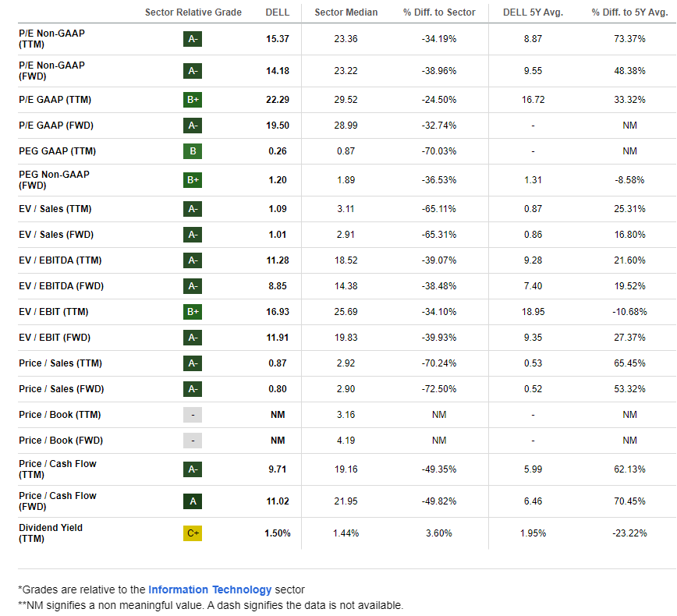677x616 pixels.
Task: Select the EV / EBITDA (FWD) row label
Action: 62,286
